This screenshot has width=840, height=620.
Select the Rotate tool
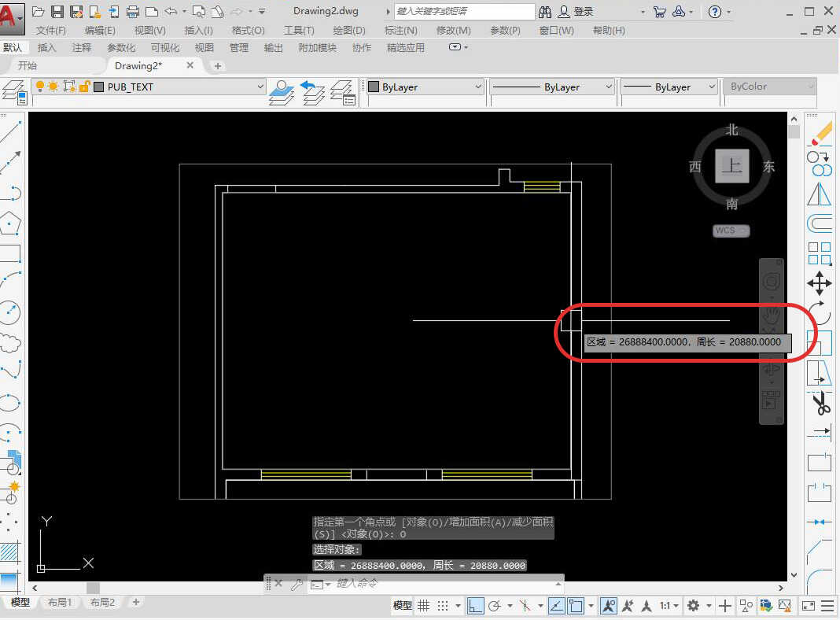(x=820, y=313)
